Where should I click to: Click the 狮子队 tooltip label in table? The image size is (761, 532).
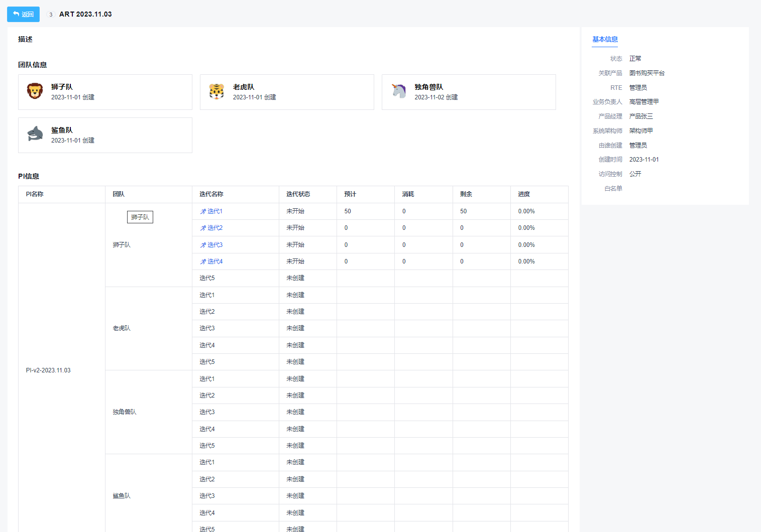[140, 217]
